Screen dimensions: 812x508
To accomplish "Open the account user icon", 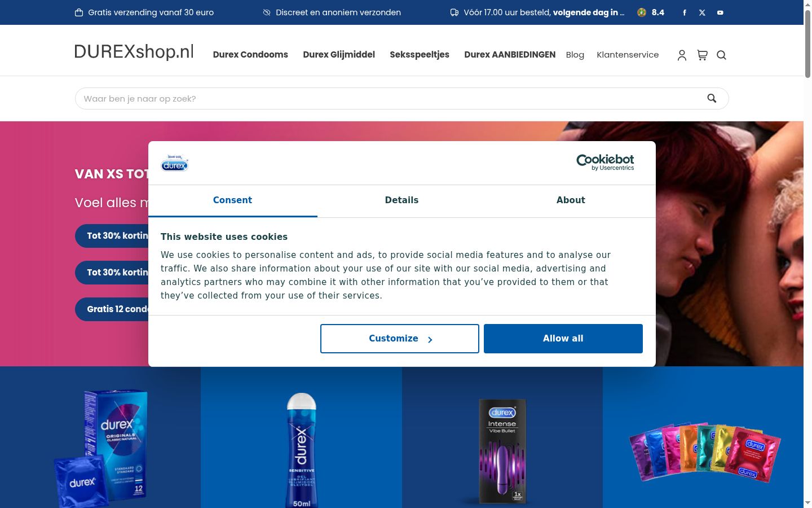I will click(x=682, y=55).
